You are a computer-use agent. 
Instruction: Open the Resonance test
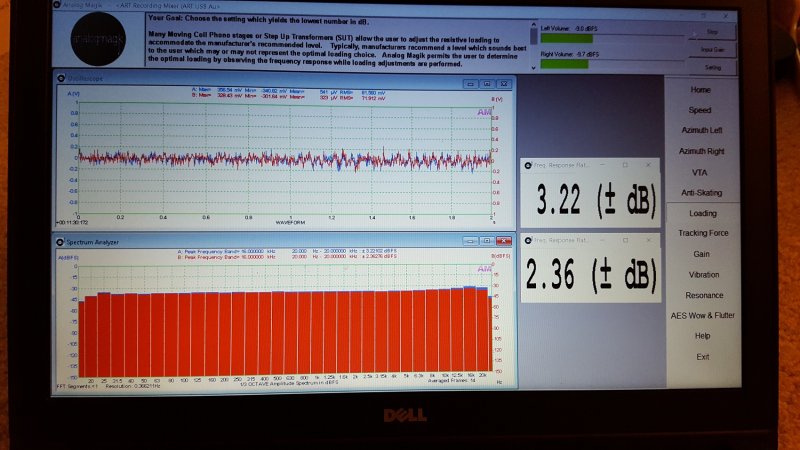coord(704,295)
